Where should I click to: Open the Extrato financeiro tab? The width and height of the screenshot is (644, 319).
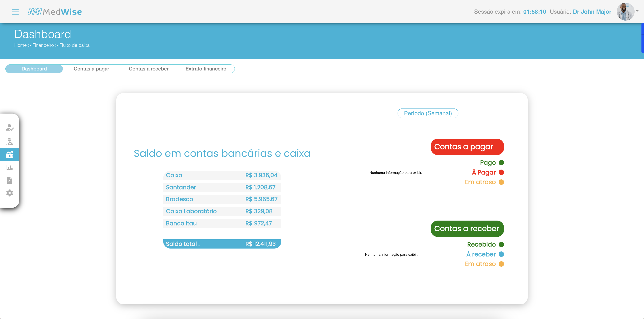tap(206, 69)
